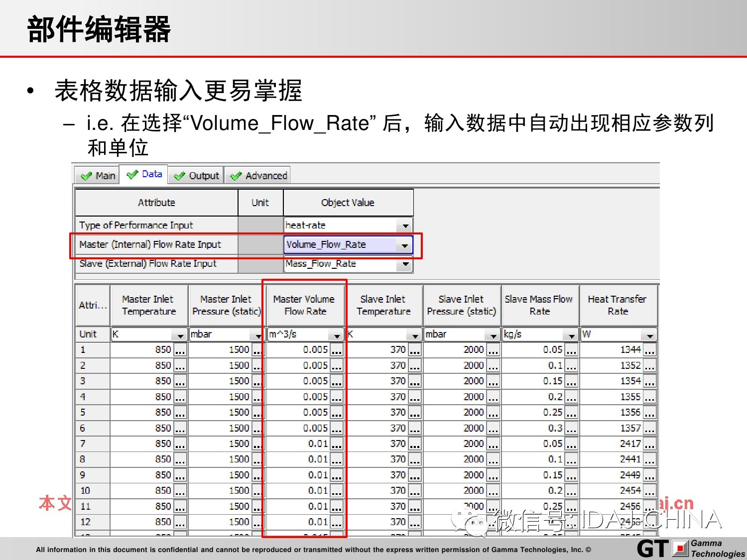Select the Heat Transfer Rate column header
Viewport: 747px width, 560px height.
coord(618,305)
